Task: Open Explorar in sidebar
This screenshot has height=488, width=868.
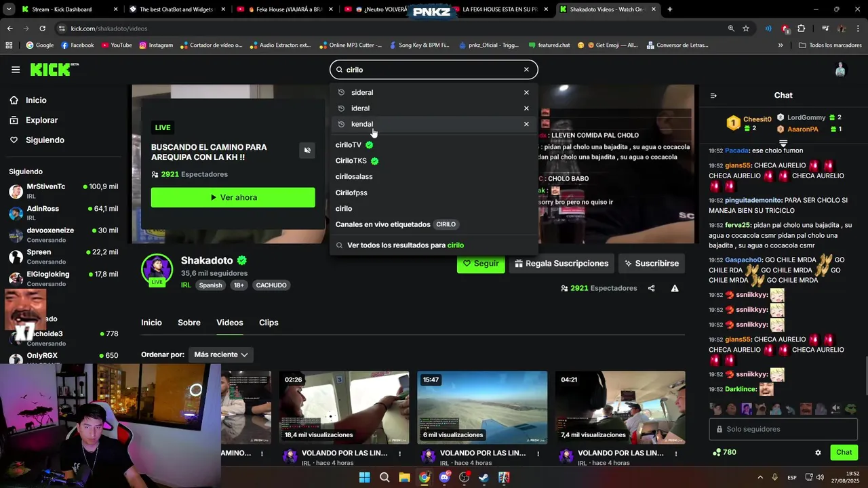Action: coord(41,120)
